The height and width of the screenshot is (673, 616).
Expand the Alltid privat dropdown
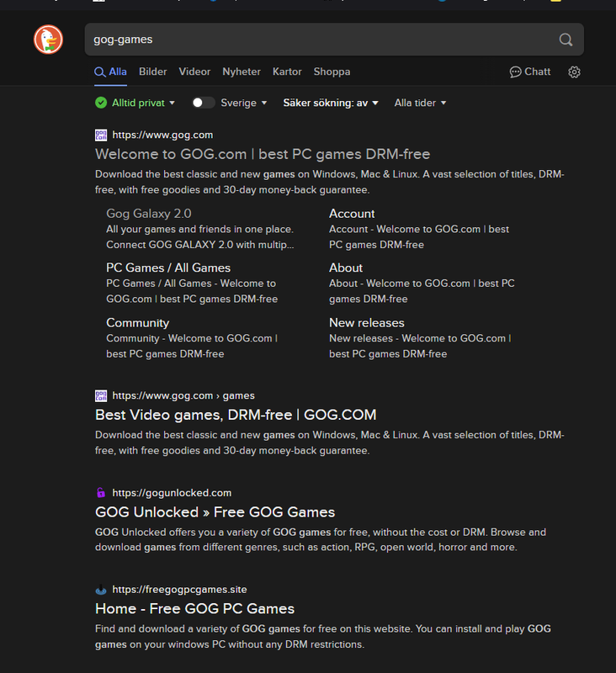143,103
